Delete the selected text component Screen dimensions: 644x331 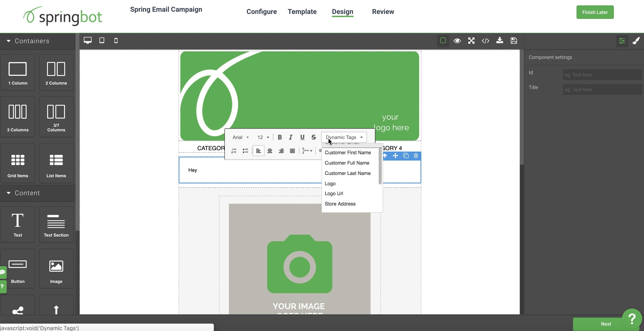[416, 156]
